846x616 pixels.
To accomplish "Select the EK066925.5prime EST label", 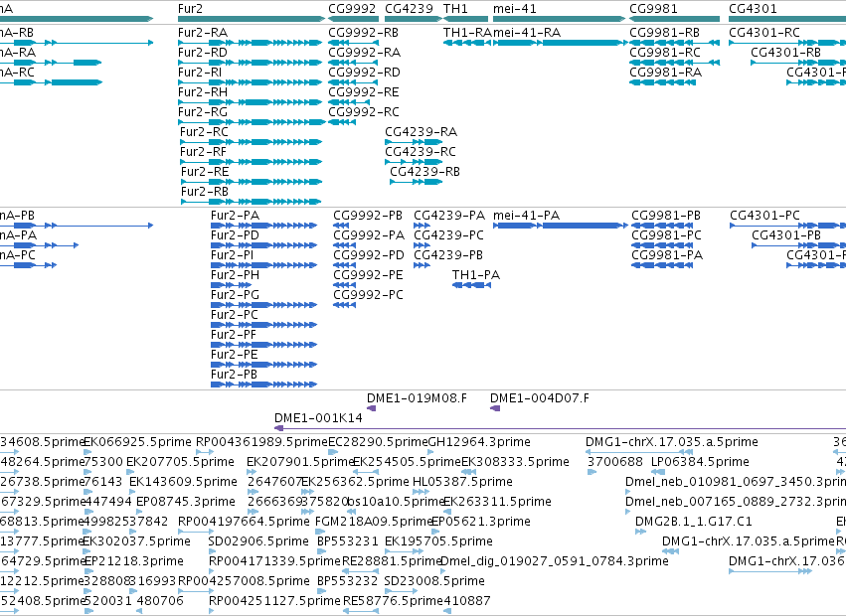I will coord(137,442).
